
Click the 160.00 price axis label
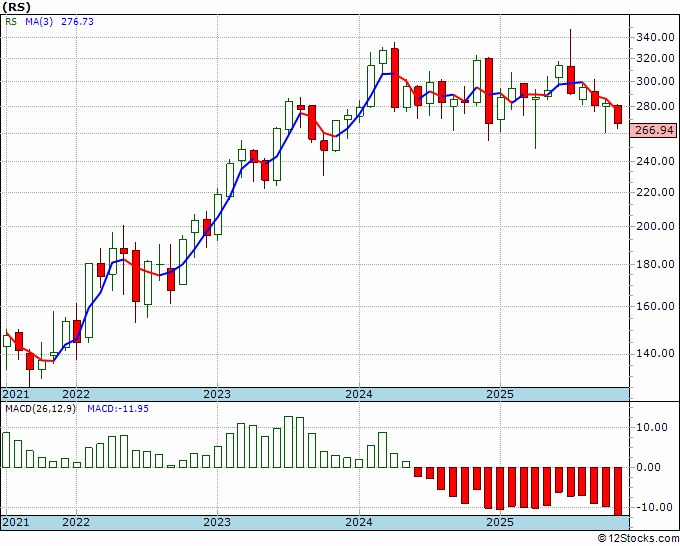pyautogui.click(x=655, y=306)
